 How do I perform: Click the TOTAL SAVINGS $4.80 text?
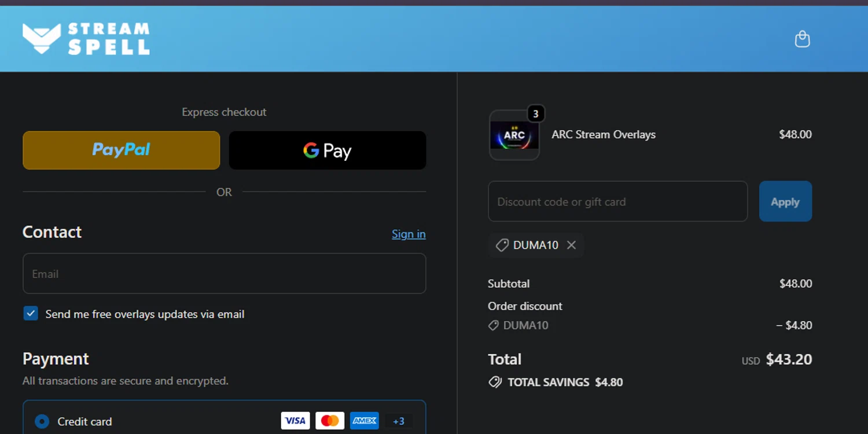point(565,382)
